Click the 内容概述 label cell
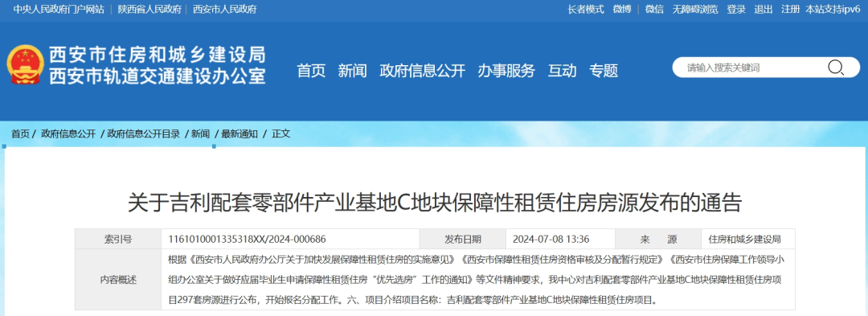This screenshot has height=316, width=868. point(118,280)
